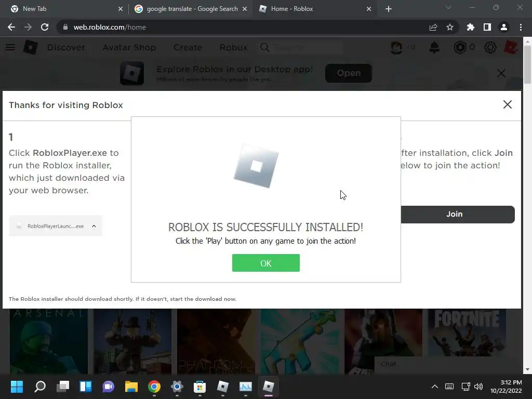Click the Arsenal game thumbnail
The height and width of the screenshot is (399, 532).
coord(49,341)
